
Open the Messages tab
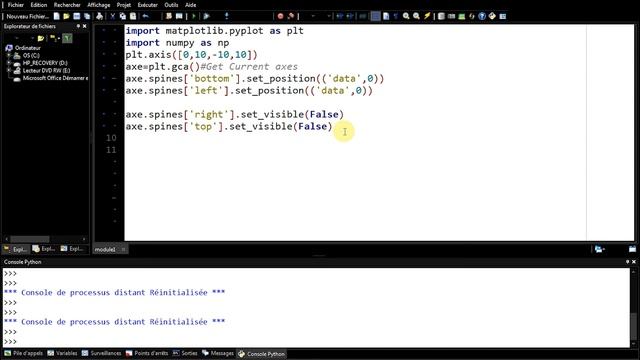[x=218, y=353]
